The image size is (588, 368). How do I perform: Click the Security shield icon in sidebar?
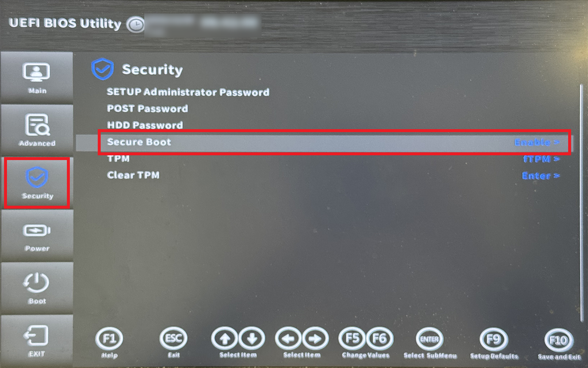[37, 177]
